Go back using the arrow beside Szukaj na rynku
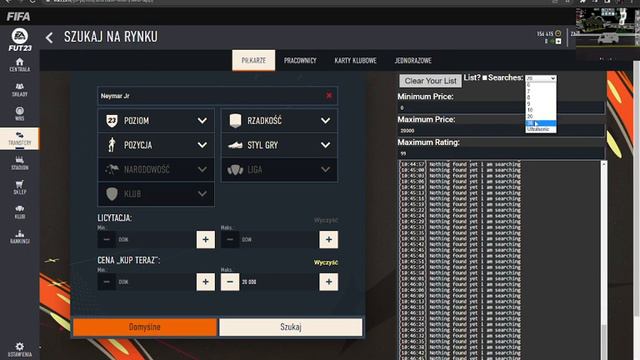This screenshot has width=640, height=360. tap(49, 38)
